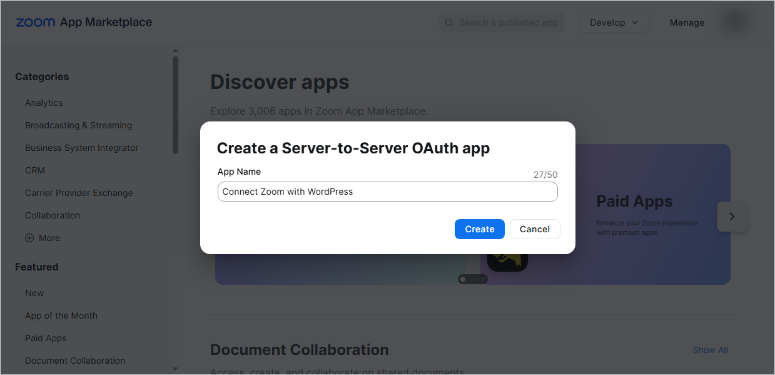
Task: Click the sidebar scroll-up arrow
Action: 175,50
